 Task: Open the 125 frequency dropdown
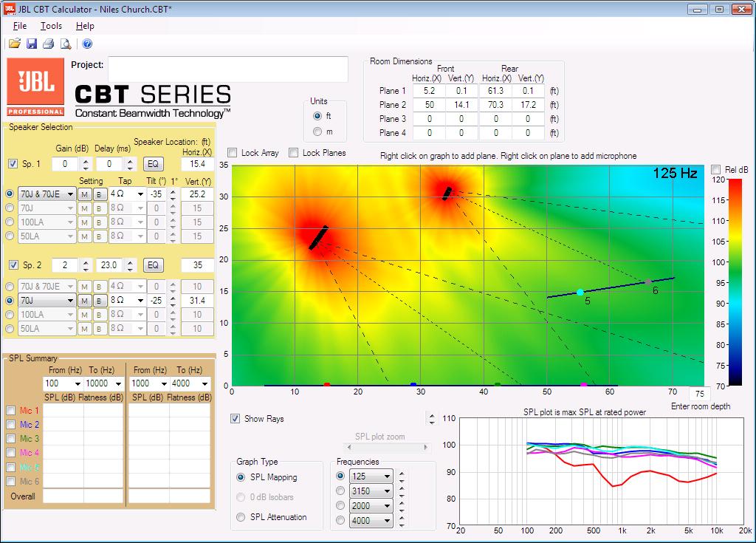371,477
